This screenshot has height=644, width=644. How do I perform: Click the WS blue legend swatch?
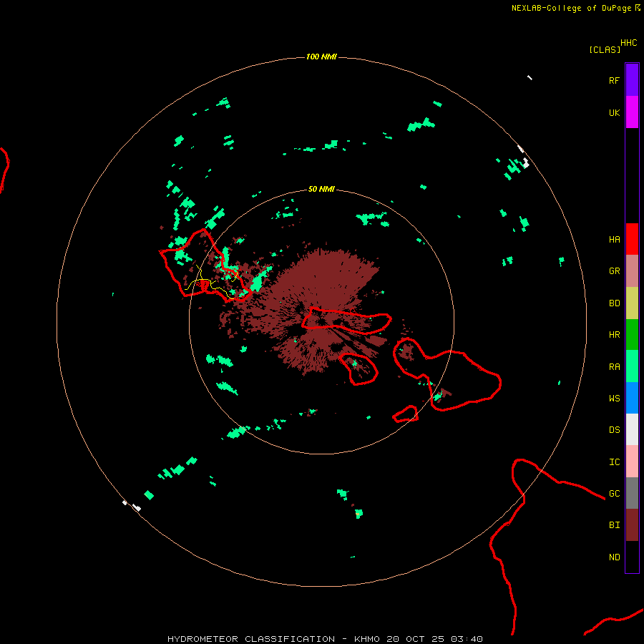click(632, 398)
